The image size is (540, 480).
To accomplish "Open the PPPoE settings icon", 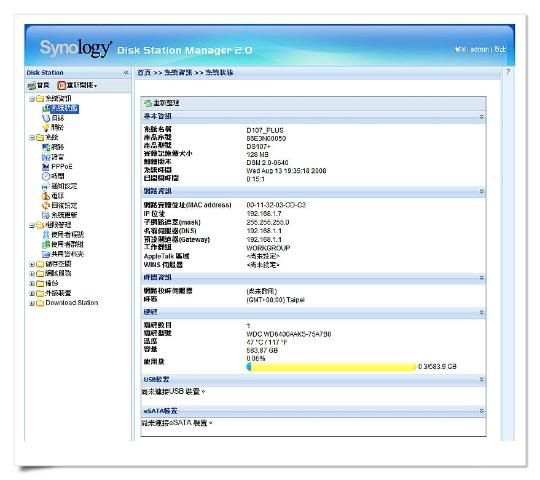I will (x=46, y=167).
